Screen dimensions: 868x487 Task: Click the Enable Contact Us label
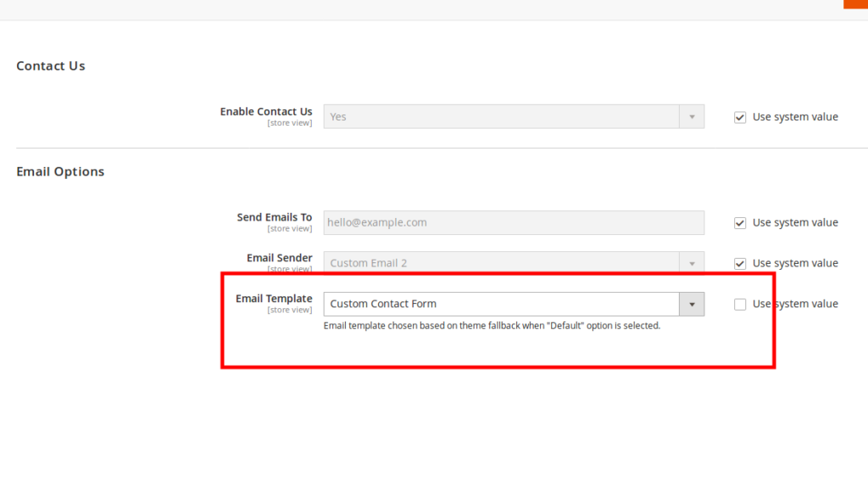click(266, 111)
